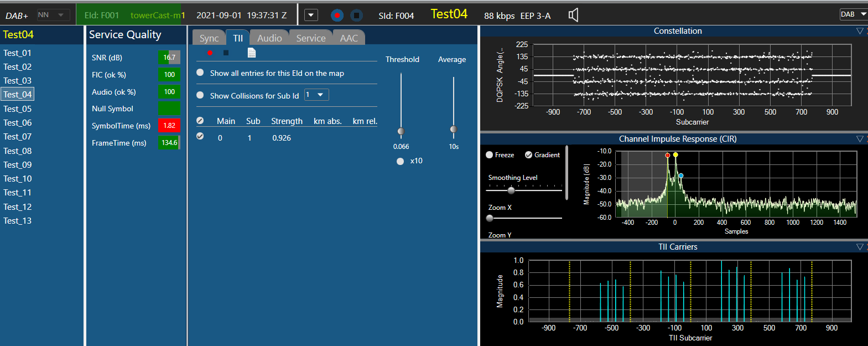Open the NN dropdown next to DAB+

click(x=53, y=15)
